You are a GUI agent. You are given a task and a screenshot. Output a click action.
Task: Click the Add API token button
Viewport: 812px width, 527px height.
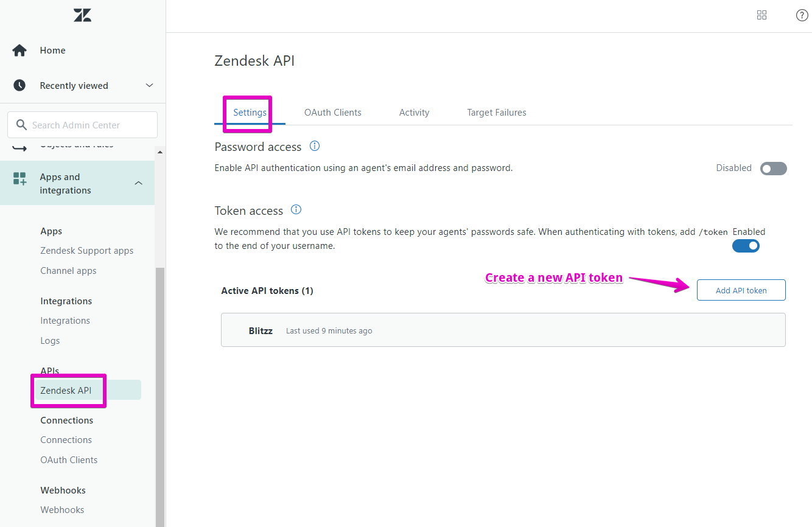[741, 290]
